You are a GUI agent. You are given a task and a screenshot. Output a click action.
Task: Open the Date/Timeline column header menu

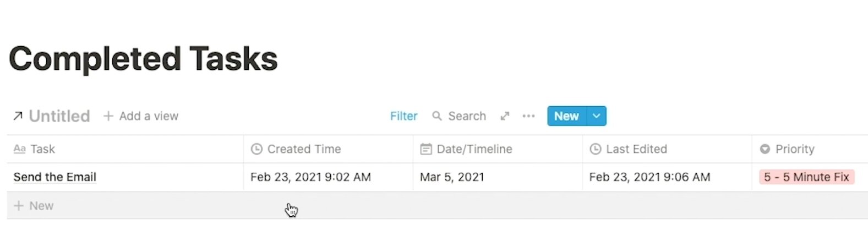click(498, 149)
